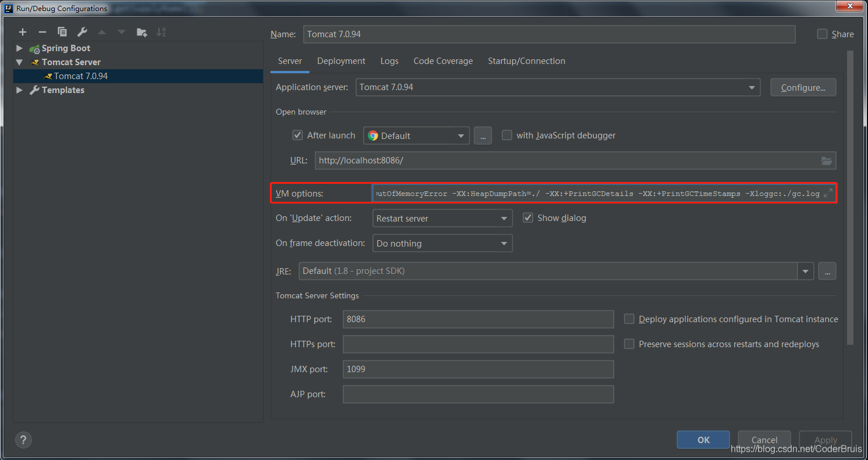Create new folder in configurations toolbar
Image resolution: width=868 pixels, height=460 pixels.
[x=142, y=32]
